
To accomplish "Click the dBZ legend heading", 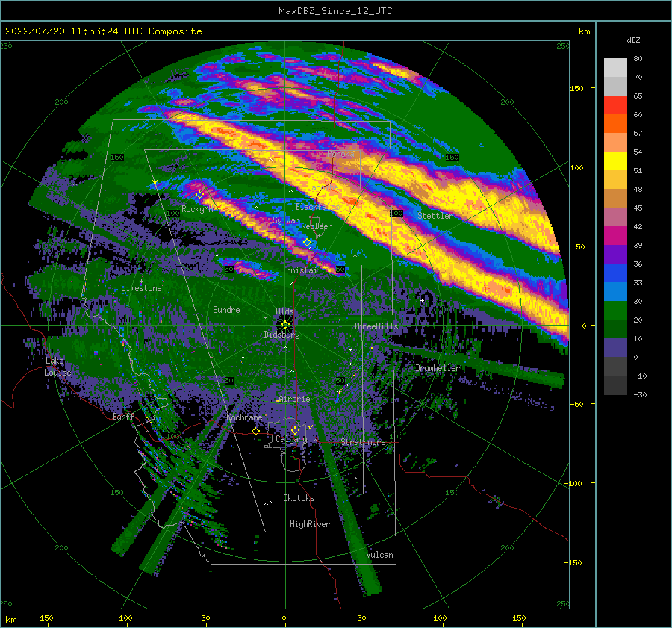I will (x=633, y=40).
